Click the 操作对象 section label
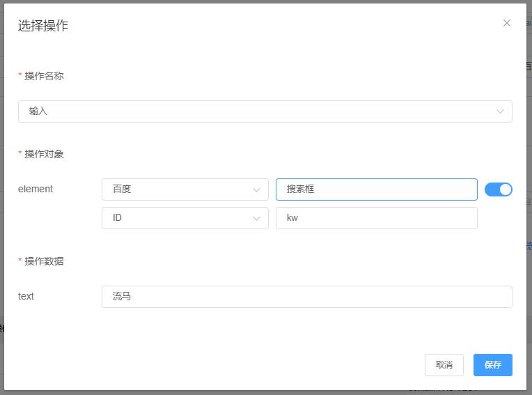The height and width of the screenshot is (395, 532). coord(44,154)
